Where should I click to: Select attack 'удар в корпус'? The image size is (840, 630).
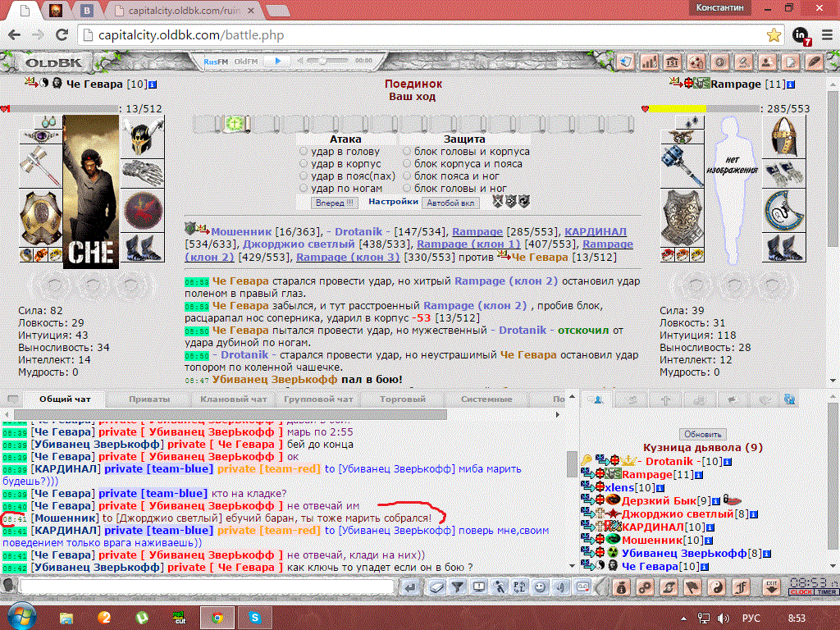tap(304, 164)
